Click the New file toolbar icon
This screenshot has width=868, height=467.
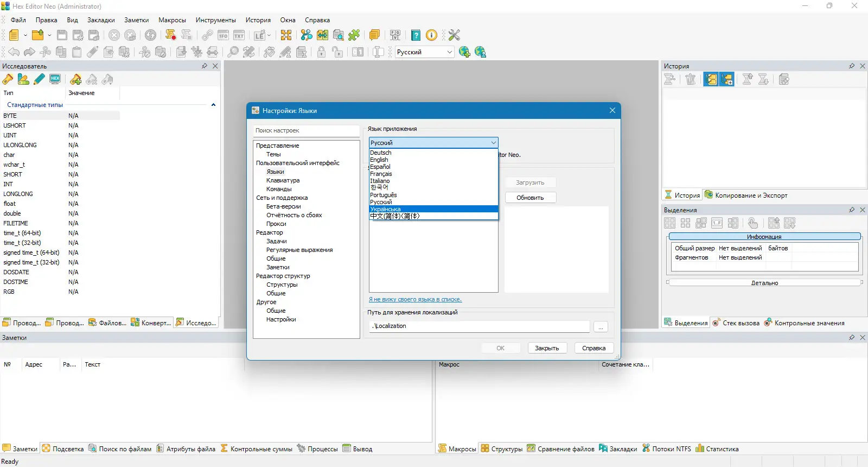(x=14, y=35)
